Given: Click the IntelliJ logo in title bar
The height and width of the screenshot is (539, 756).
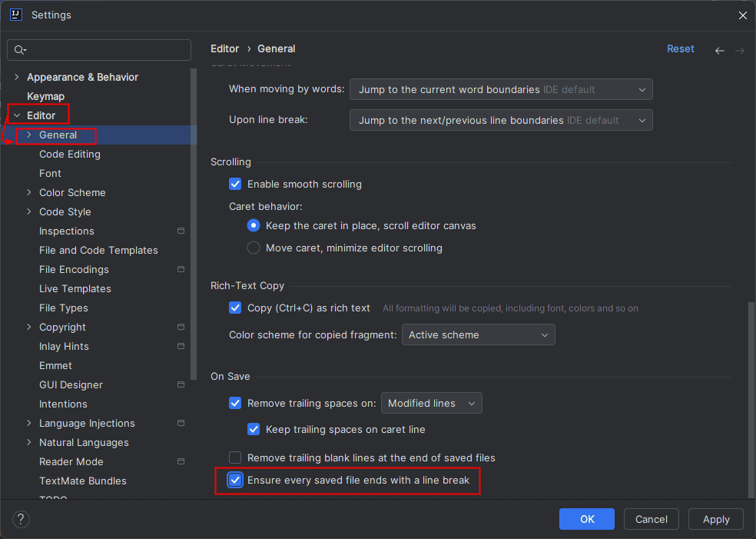Looking at the screenshot, I should point(15,15).
